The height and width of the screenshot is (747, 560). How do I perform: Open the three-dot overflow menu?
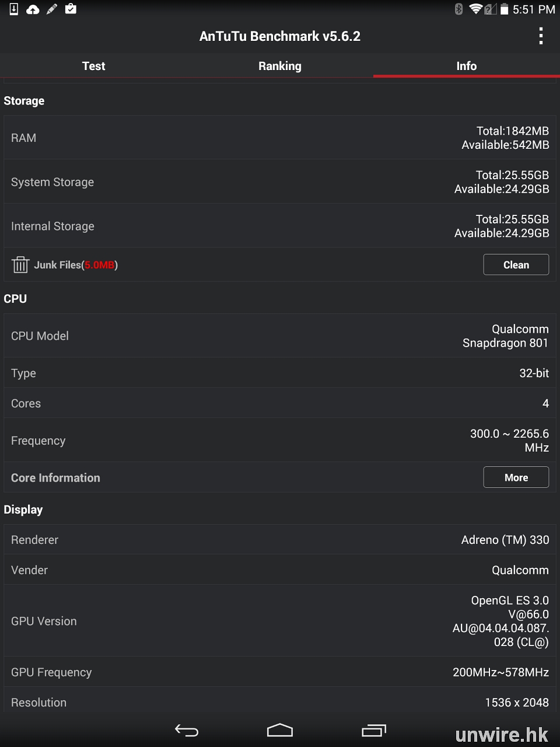[x=541, y=36]
